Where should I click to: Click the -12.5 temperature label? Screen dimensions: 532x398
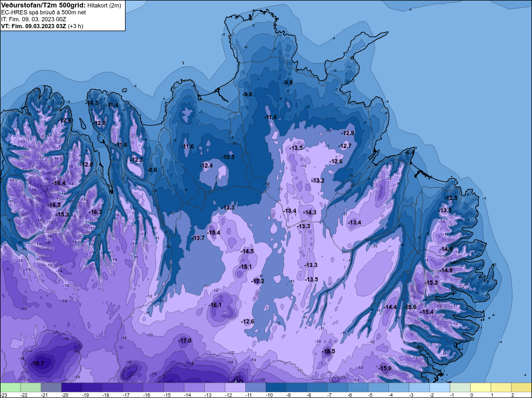tap(451, 198)
